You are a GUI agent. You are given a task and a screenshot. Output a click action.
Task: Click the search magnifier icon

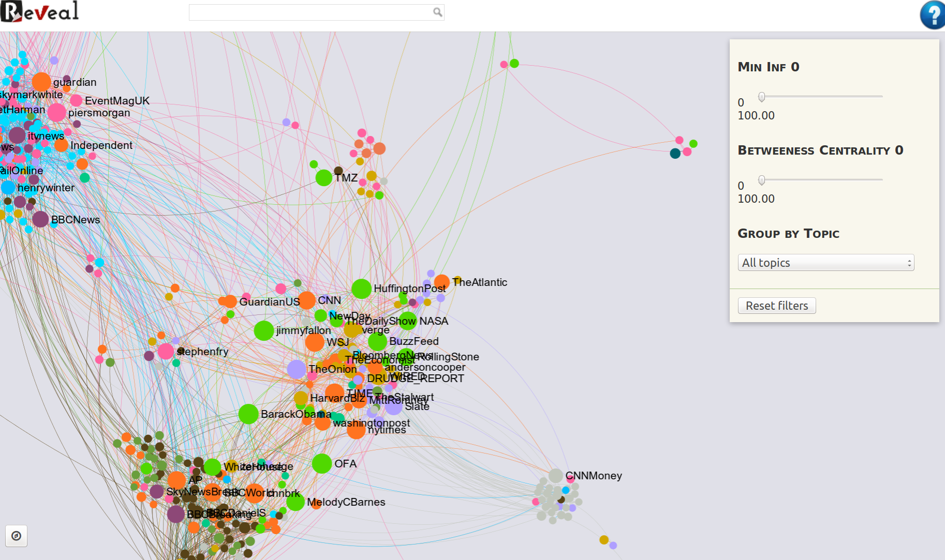[437, 12]
